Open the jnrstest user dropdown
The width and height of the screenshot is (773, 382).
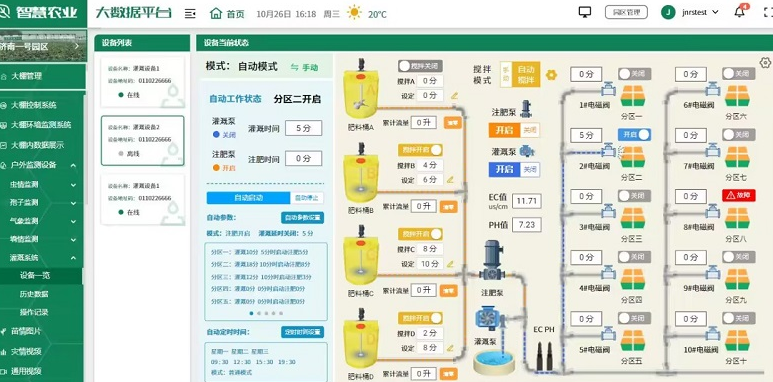tap(690, 12)
